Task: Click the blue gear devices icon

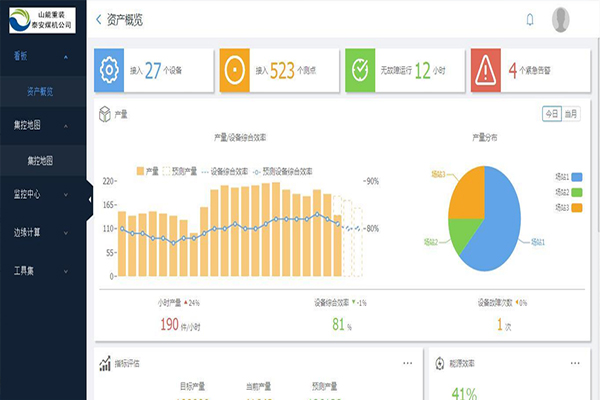Action: point(108,70)
